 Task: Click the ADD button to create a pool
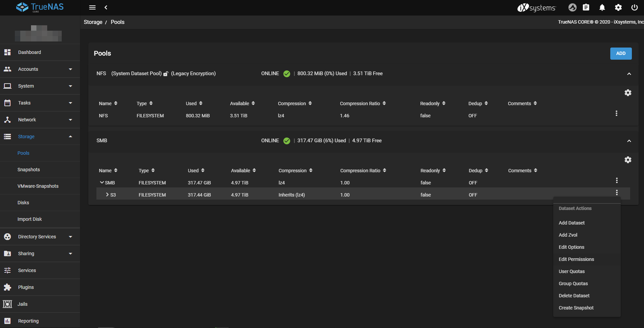pyautogui.click(x=620, y=53)
